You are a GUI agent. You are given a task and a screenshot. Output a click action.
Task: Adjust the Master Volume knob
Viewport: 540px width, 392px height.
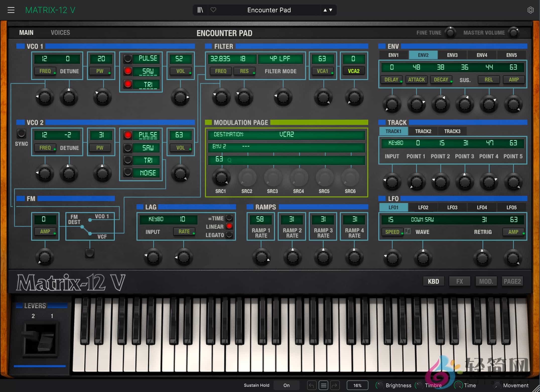click(x=513, y=33)
